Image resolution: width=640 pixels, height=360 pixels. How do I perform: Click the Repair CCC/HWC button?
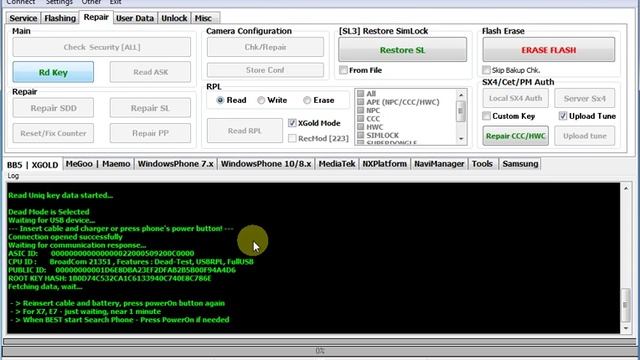click(516, 136)
